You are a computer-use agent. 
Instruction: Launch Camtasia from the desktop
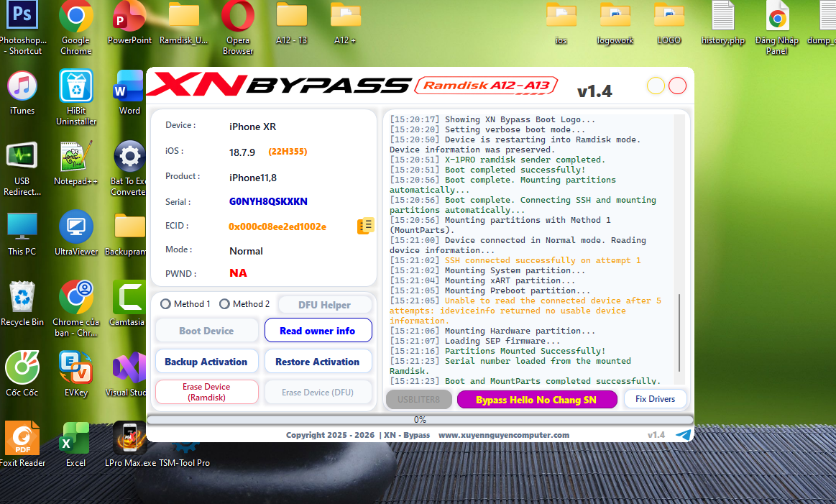pyautogui.click(x=128, y=304)
